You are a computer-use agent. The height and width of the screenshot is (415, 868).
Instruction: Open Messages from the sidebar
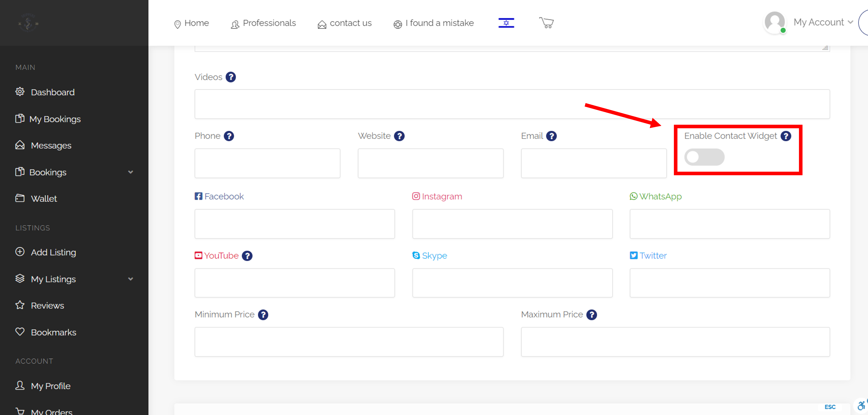coord(51,145)
